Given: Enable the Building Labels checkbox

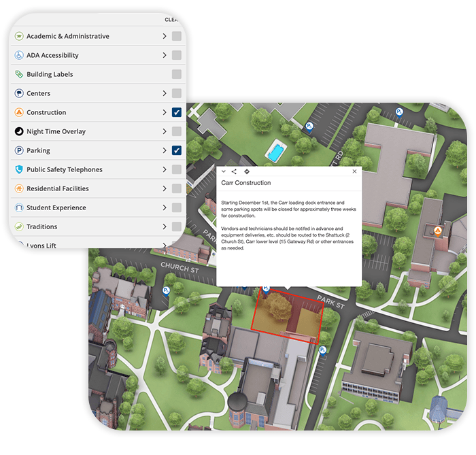Looking at the screenshot, I should point(177,74).
